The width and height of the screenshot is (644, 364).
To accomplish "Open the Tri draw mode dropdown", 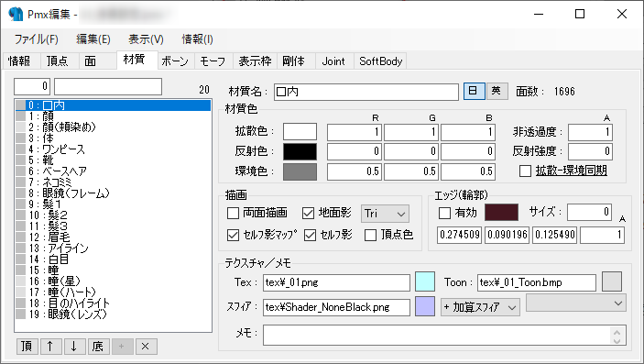I will tap(385, 214).
